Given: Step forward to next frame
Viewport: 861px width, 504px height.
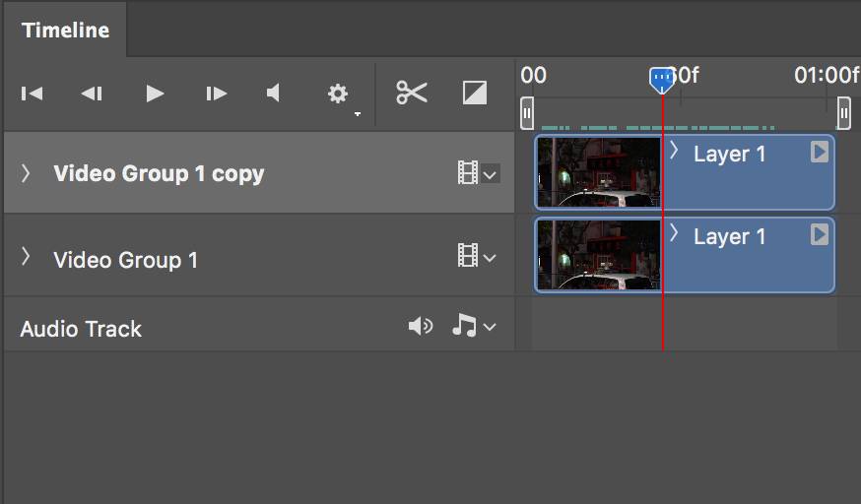Looking at the screenshot, I should tap(216, 94).
